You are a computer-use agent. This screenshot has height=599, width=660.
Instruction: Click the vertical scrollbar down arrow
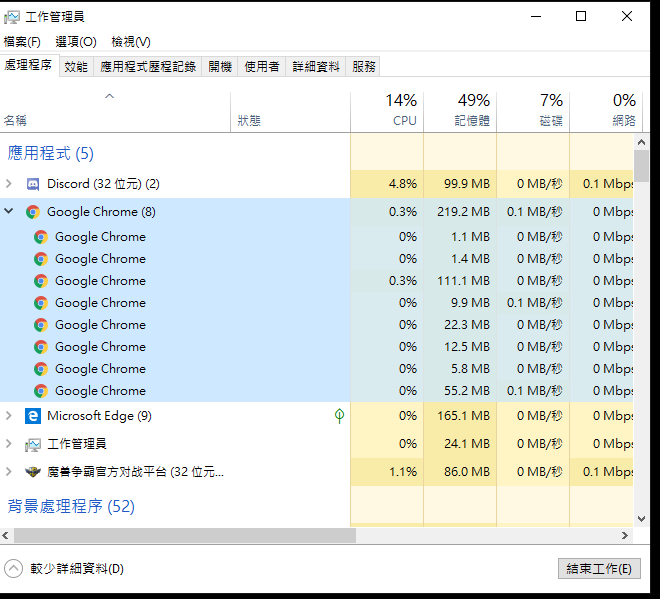[x=641, y=519]
